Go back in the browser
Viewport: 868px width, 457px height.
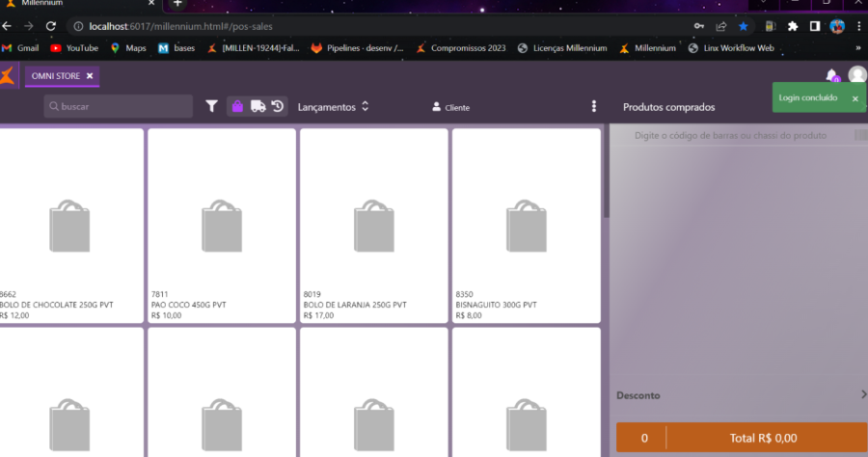point(7,26)
